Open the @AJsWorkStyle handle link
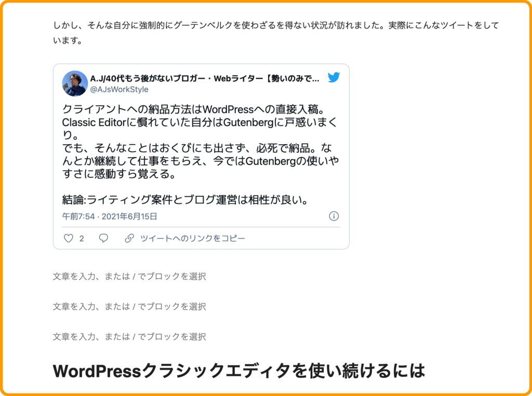 [119, 89]
